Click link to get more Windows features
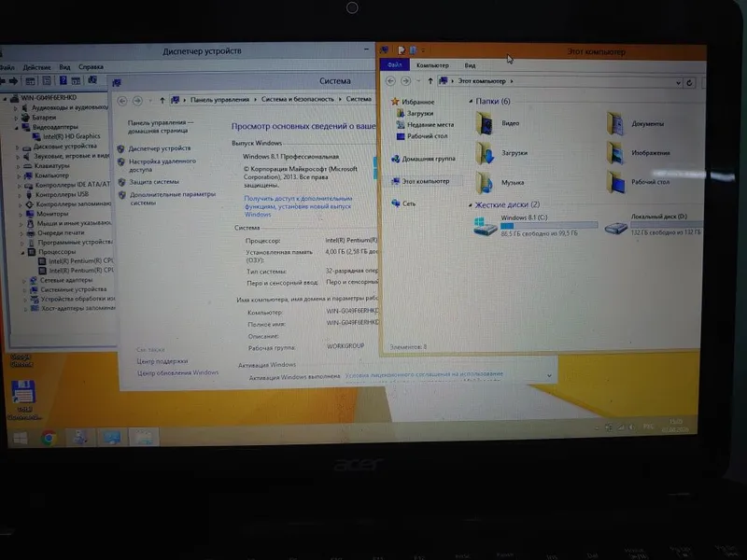Screen dimensions: 747x560 [298, 206]
